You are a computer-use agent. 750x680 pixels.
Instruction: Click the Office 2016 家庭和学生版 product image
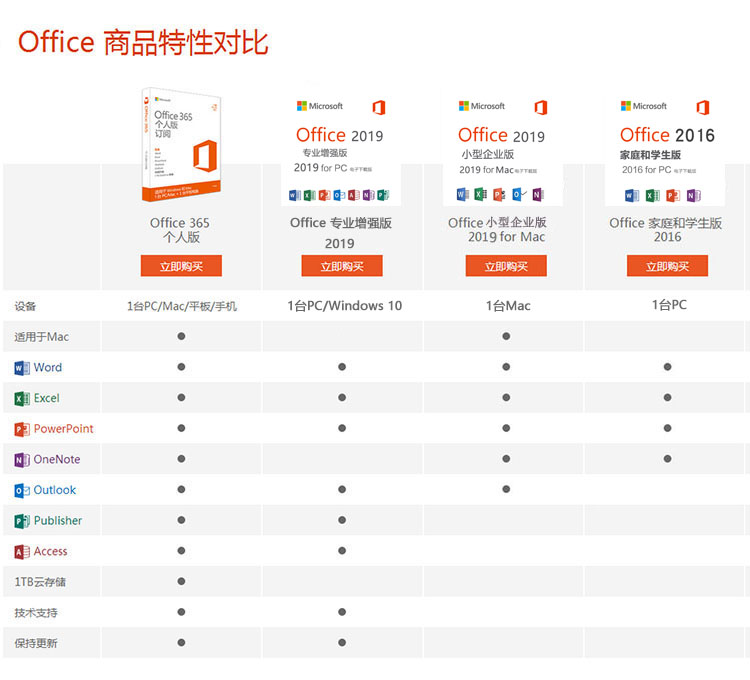(x=665, y=149)
